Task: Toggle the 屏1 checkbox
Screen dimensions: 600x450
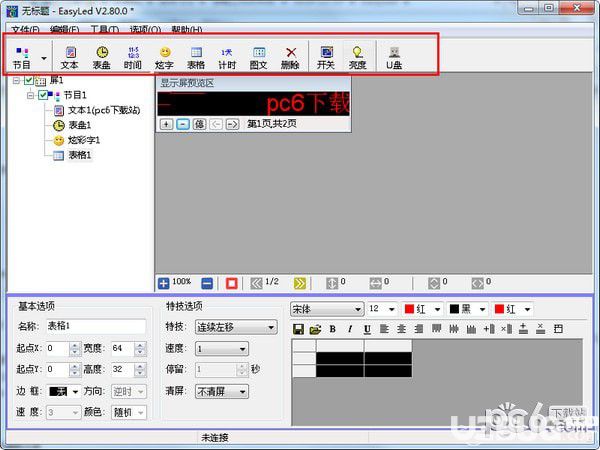Action: pyautogui.click(x=29, y=80)
